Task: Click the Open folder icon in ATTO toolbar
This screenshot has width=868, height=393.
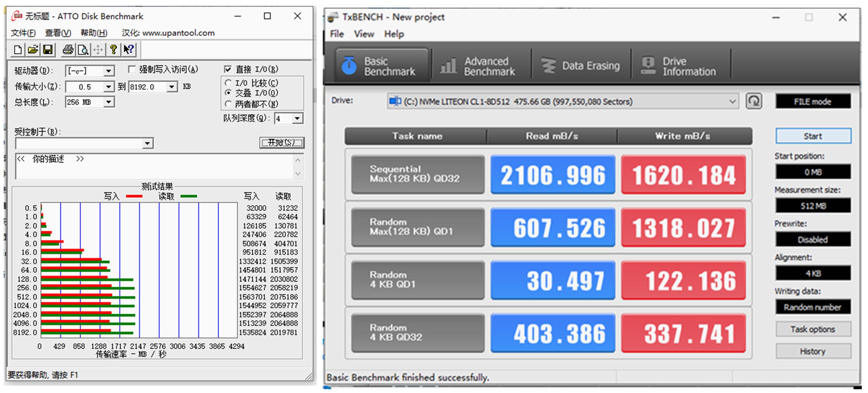Action: pyautogui.click(x=33, y=50)
